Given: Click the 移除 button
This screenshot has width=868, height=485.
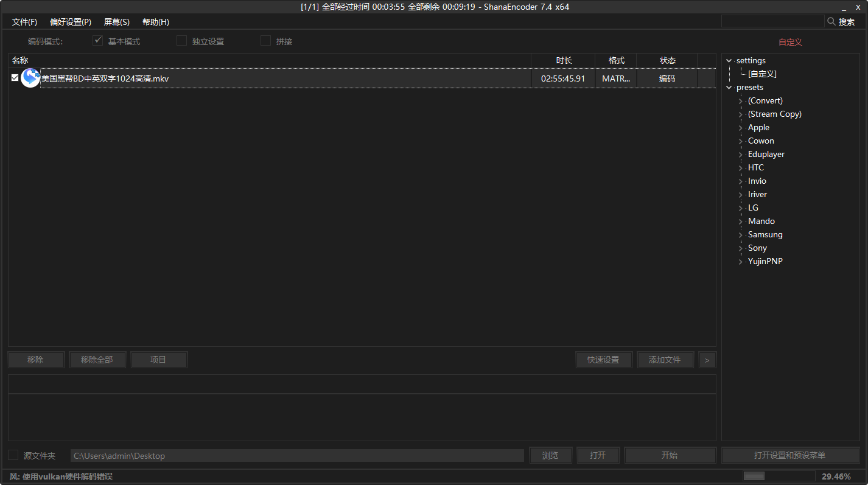Looking at the screenshot, I should pos(36,360).
